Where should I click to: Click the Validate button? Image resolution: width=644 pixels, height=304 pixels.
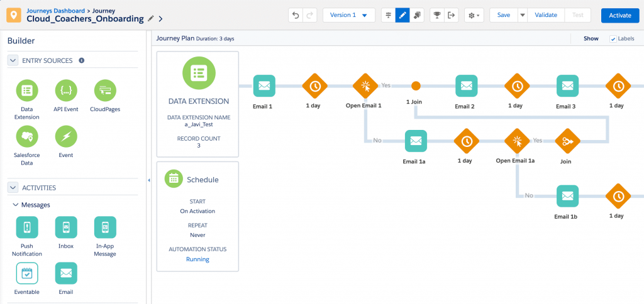546,15
